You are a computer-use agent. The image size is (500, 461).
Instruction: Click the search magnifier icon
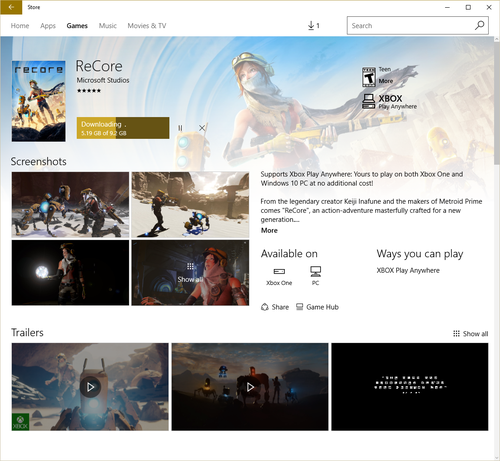coord(479,25)
